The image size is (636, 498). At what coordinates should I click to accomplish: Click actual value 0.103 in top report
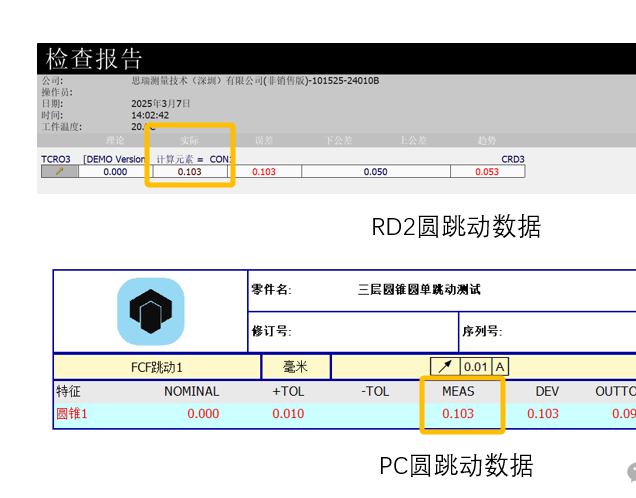(x=190, y=172)
